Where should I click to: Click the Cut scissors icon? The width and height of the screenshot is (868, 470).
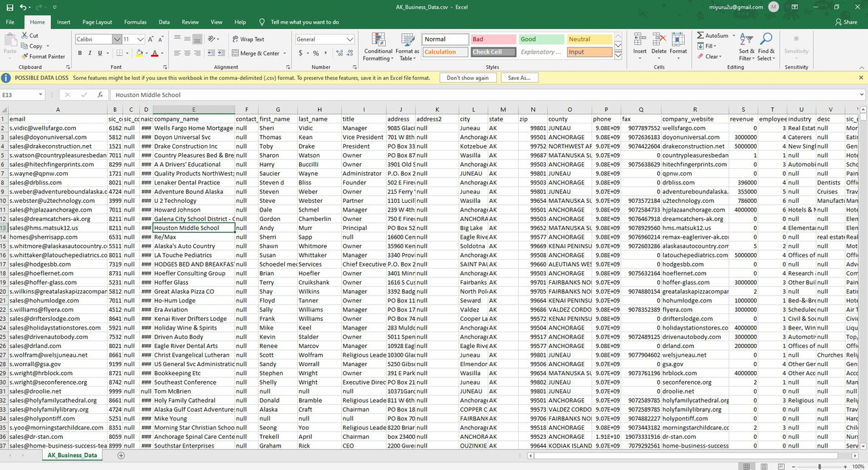click(x=24, y=36)
